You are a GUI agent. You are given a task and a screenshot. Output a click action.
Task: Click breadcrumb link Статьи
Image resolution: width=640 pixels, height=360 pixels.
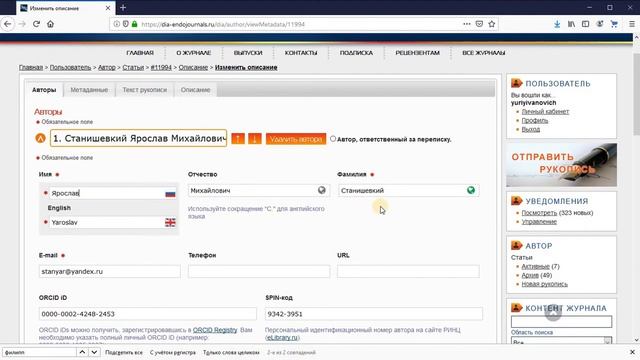click(x=133, y=67)
